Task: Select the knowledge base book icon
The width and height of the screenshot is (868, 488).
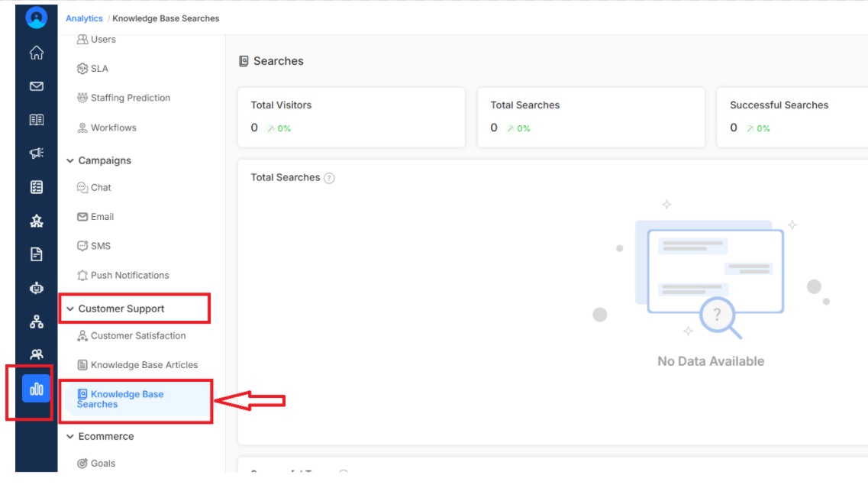Action: click(x=37, y=120)
